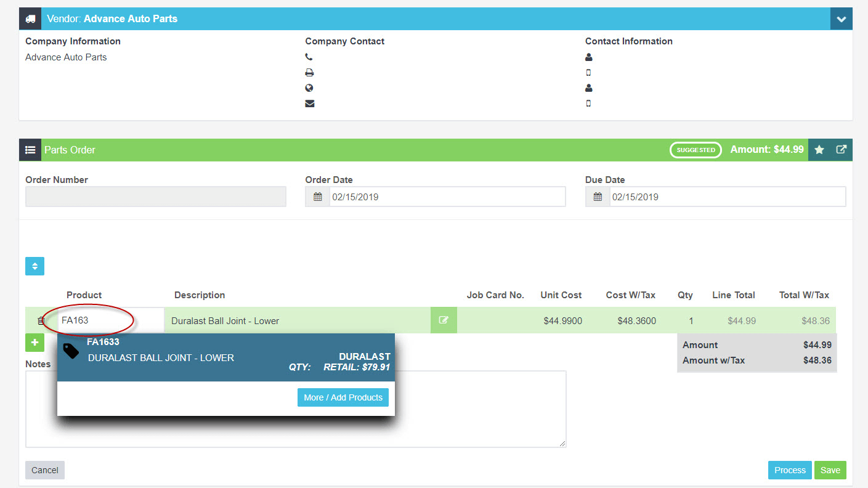Click the description Duralast Ball Joint - Lower
The image size is (868, 488).
[225, 321]
